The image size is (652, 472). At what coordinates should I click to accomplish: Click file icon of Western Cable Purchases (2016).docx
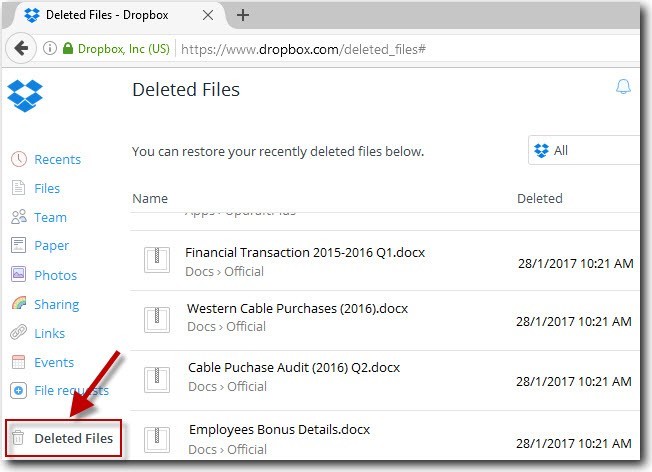coord(157,320)
